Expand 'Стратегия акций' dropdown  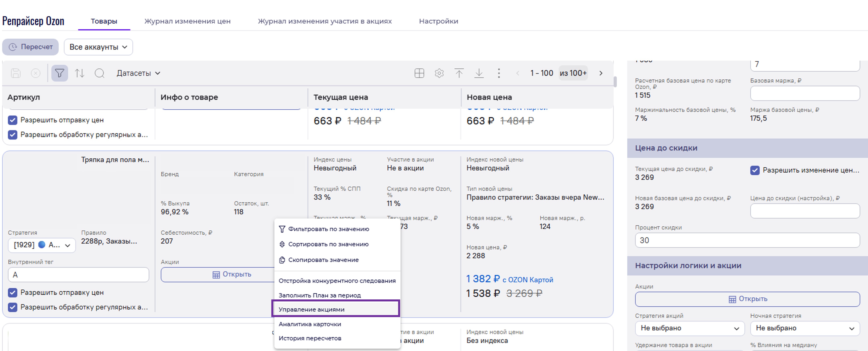[x=689, y=328]
